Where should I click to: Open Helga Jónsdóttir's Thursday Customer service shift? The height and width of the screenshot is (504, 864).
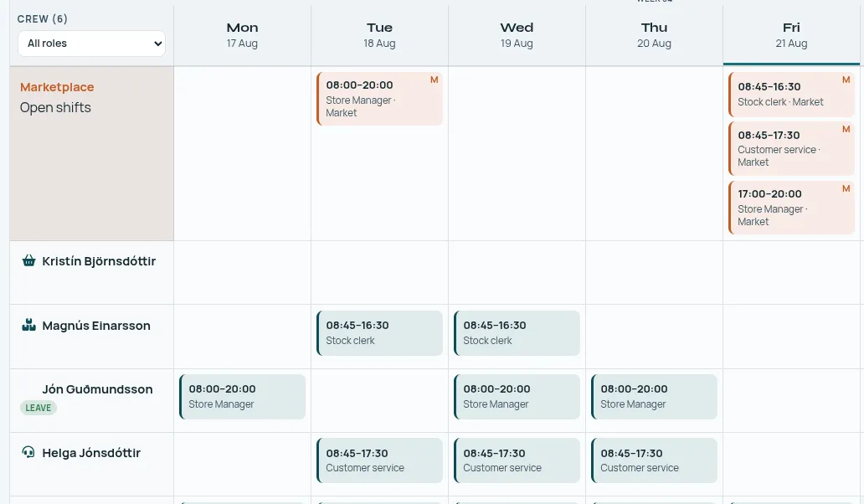pos(654,460)
